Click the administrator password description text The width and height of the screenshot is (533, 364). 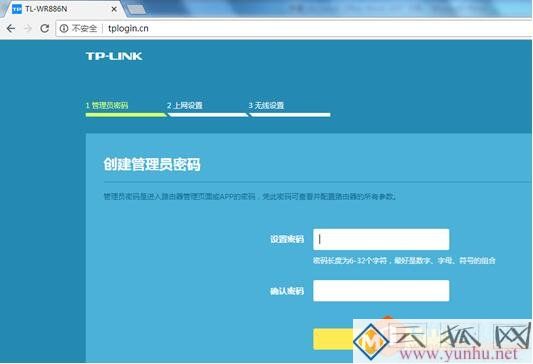[x=250, y=196]
